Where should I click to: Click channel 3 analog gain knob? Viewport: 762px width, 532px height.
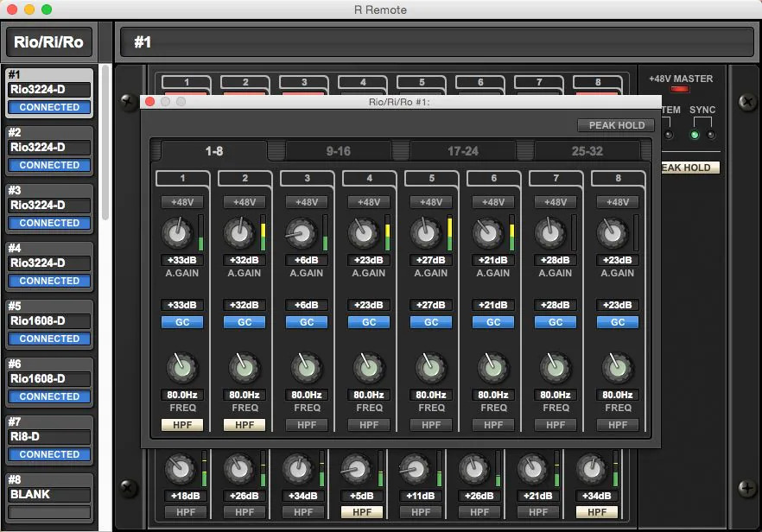[301, 232]
